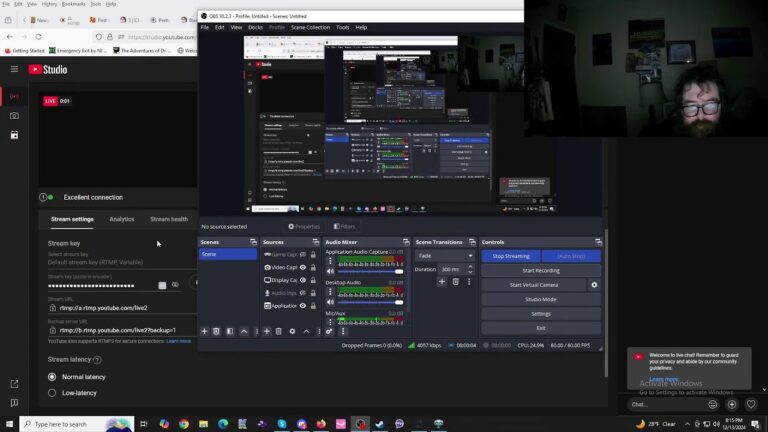Pop out the Scene Transitions dock panel

(472, 242)
